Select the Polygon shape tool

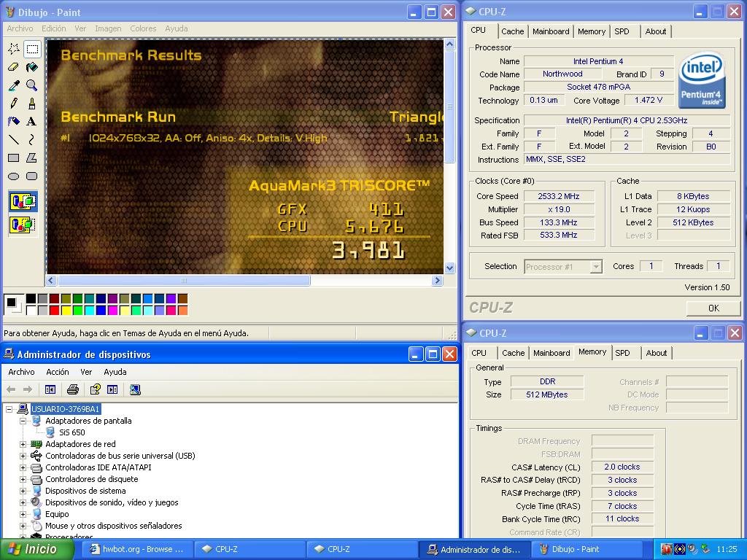point(32,157)
